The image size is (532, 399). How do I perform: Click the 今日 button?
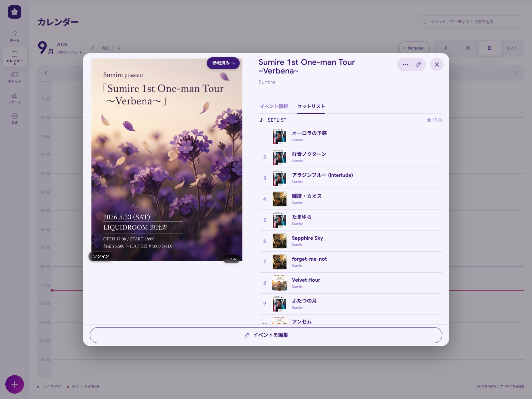click(x=106, y=48)
